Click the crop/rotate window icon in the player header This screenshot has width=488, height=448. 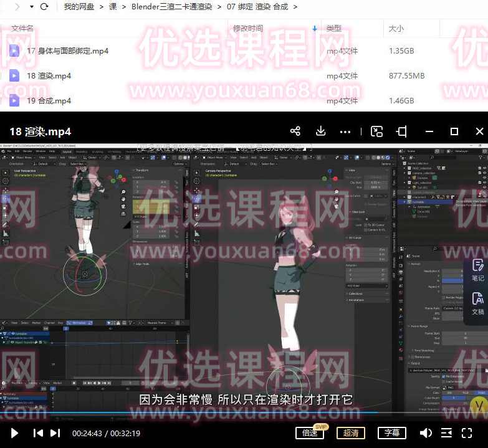(401, 131)
